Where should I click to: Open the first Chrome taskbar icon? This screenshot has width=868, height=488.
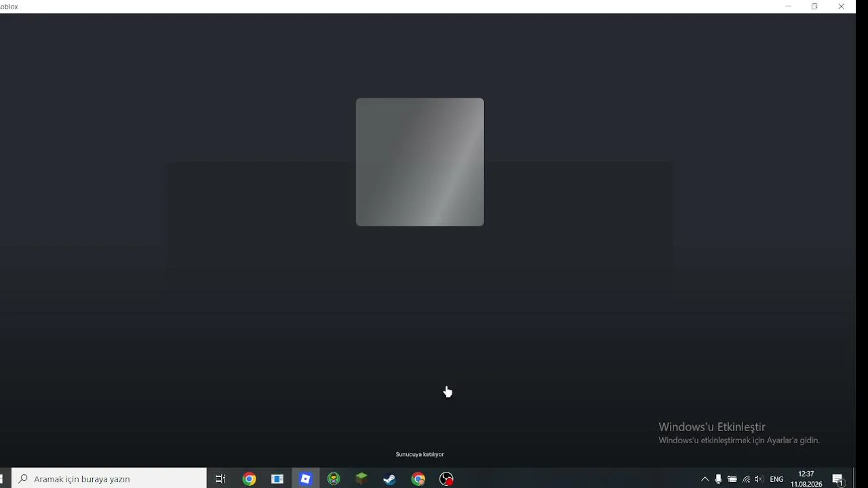click(249, 479)
